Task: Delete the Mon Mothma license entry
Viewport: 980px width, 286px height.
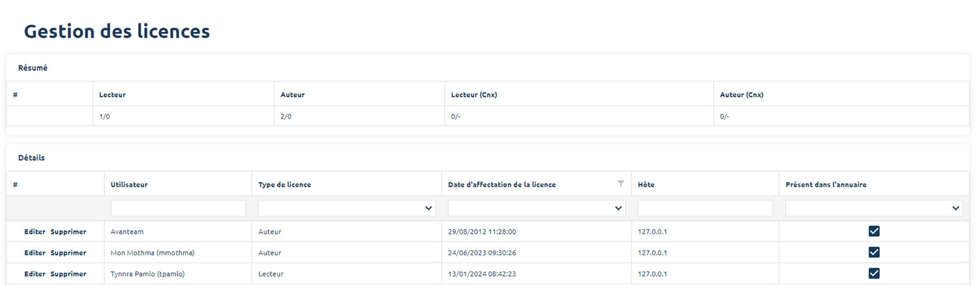Action: point(68,253)
